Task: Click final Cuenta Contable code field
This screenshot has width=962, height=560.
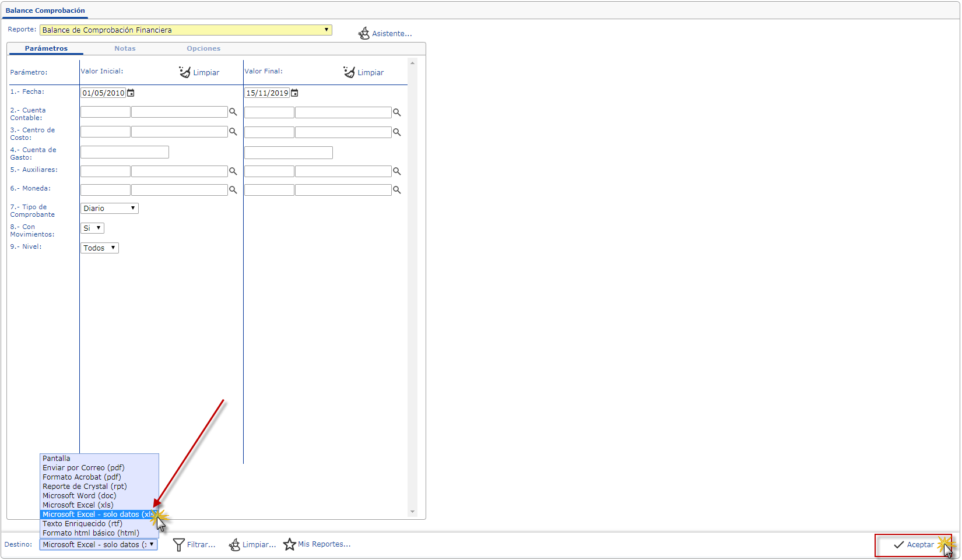Action: coord(269,112)
